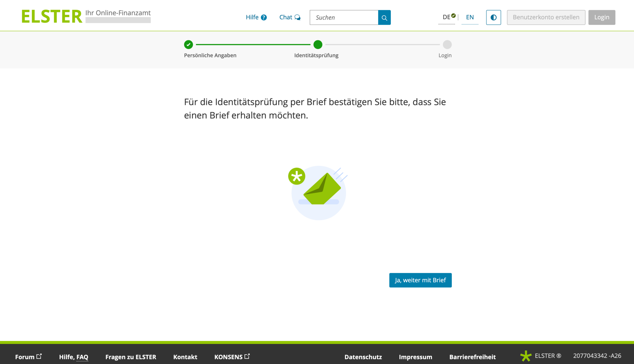Switch language to EN
Image resolution: width=634 pixels, height=364 pixels.
point(470,17)
